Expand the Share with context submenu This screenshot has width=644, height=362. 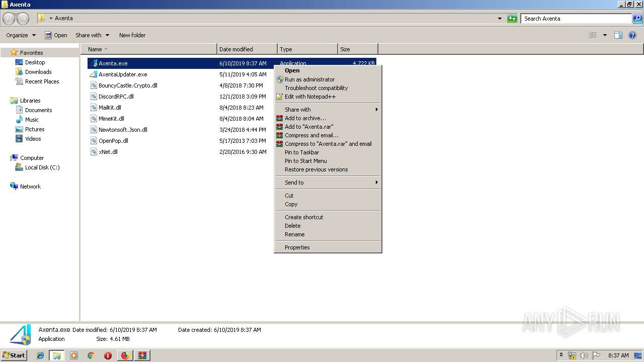[x=328, y=110]
